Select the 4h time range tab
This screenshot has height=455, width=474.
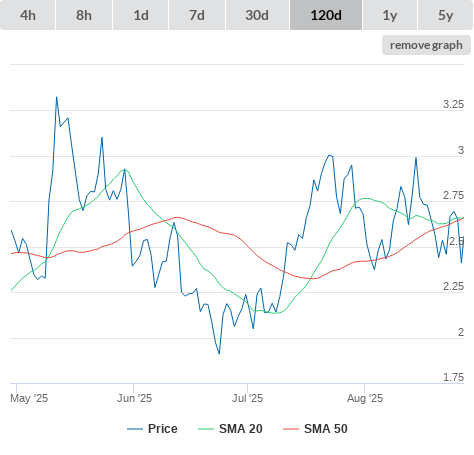[27, 15]
